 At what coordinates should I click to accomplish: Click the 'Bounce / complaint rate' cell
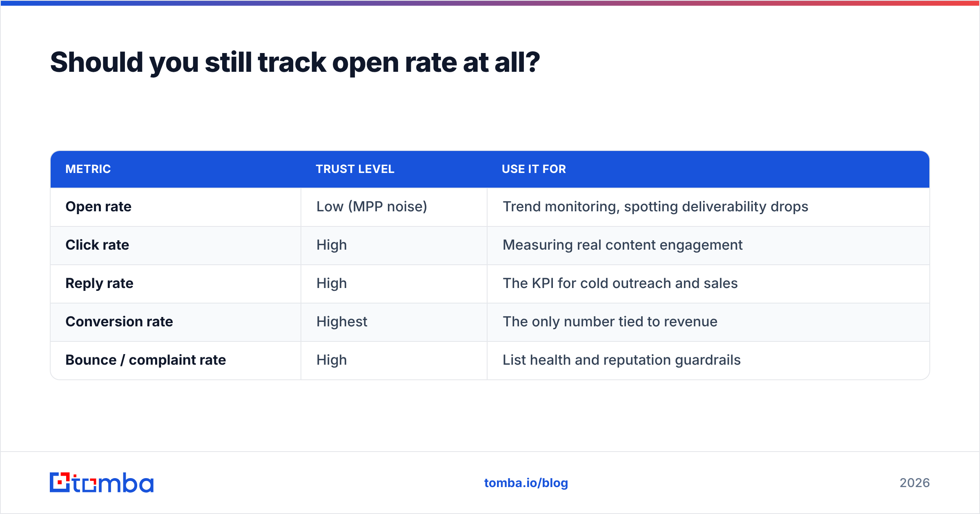[x=176, y=360]
